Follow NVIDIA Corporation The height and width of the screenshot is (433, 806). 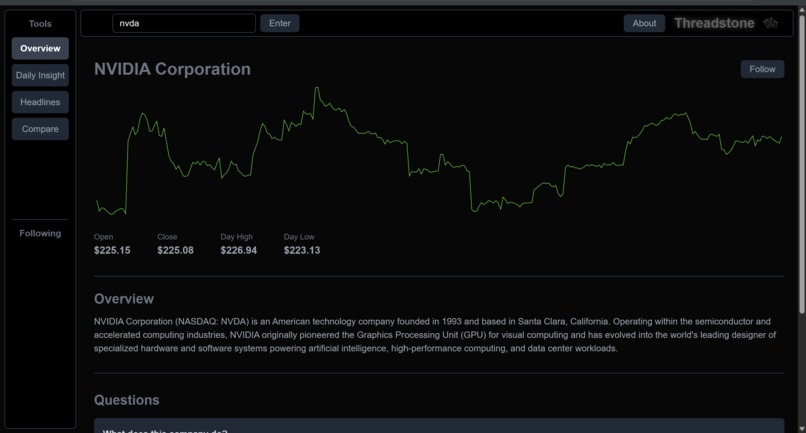(x=762, y=69)
